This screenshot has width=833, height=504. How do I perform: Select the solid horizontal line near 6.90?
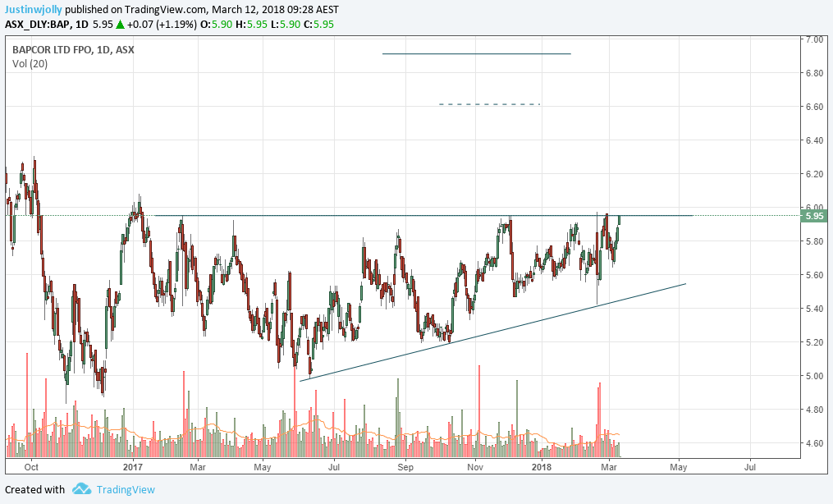pyautogui.click(x=477, y=53)
